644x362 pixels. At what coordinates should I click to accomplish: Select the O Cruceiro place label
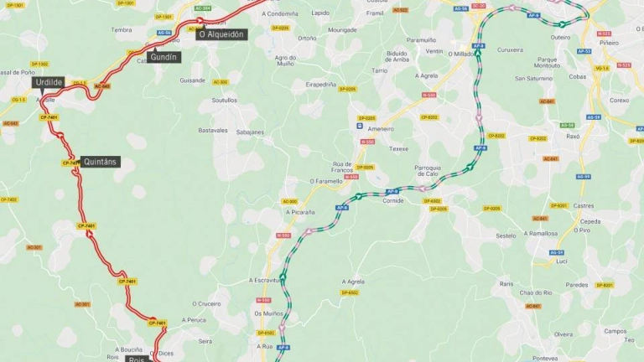(206, 303)
